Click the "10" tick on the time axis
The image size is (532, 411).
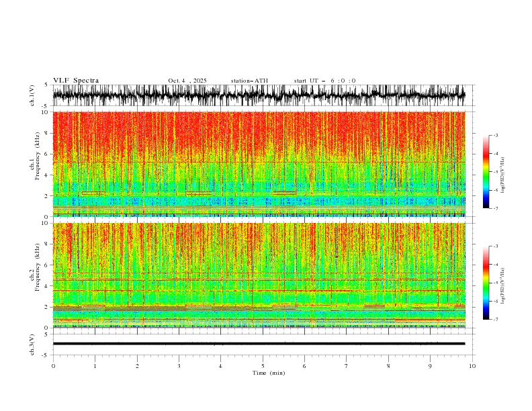(472, 366)
